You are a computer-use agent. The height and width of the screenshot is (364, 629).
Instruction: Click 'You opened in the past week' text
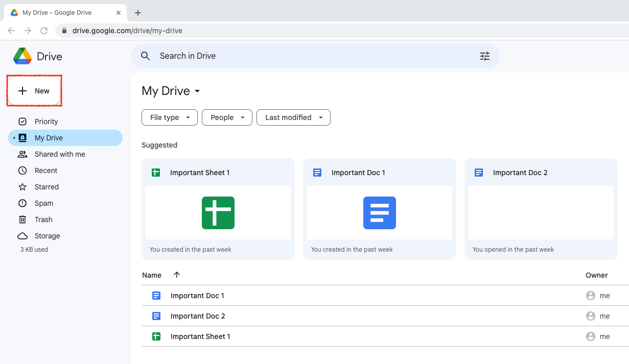[x=513, y=250]
